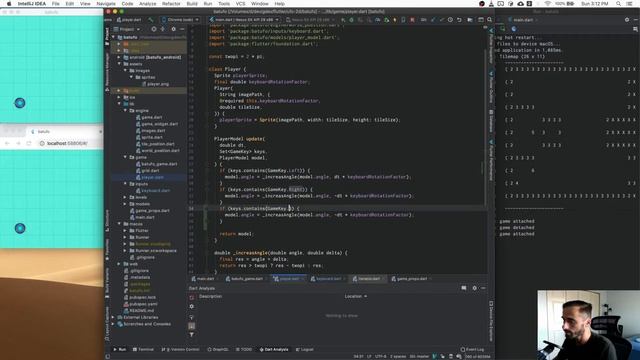Collapse the engine folder
The width and height of the screenshot is (640, 360).
(x=125, y=111)
